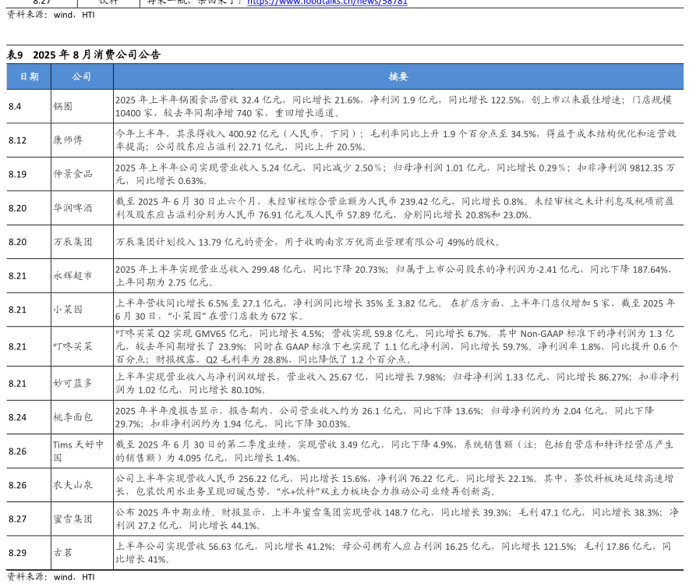Viewport: 700px width, 588px height.
Task: Select the 8.26 date beside 农夫山泉
Action: pyautogui.click(x=17, y=485)
